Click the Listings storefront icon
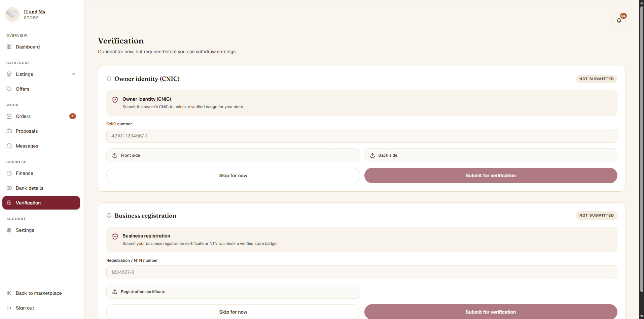Screen dimensions: 644x319 (x=9, y=74)
